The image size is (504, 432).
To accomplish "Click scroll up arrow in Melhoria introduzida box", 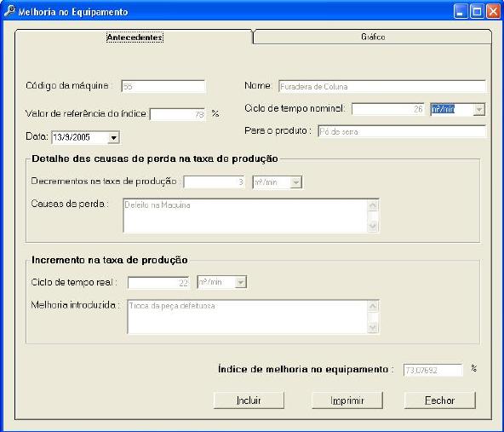I will pyautogui.click(x=373, y=307).
